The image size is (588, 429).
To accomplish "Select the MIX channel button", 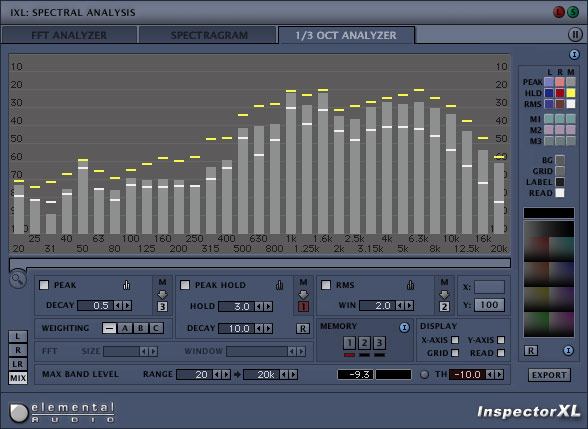I will [18, 378].
